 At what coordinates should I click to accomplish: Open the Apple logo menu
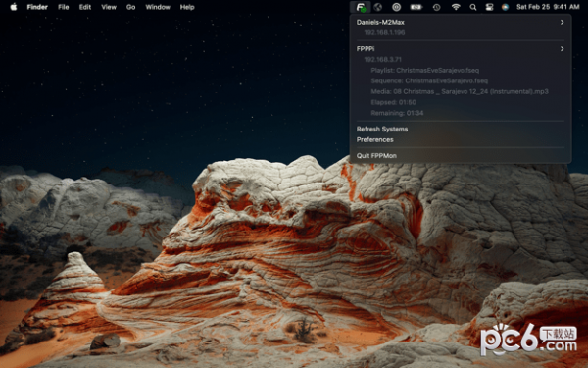pos(14,7)
